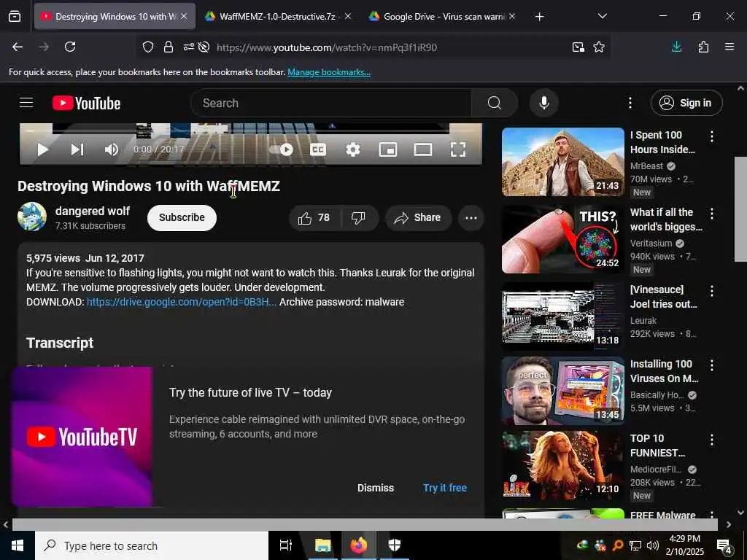Screen dimensions: 747x560
Task: Activate the miniplayer icon
Action: point(388,149)
